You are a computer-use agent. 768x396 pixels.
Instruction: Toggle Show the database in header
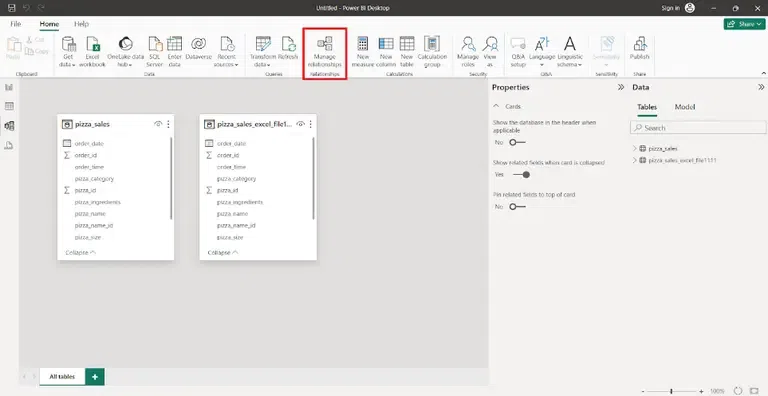[517, 142]
